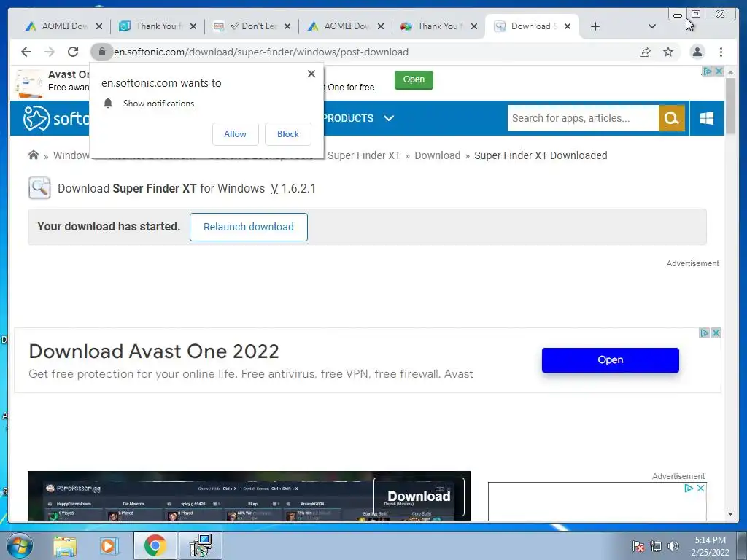Open Windows Explorer from taskbar
The image size is (747, 560).
[x=65, y=545]
